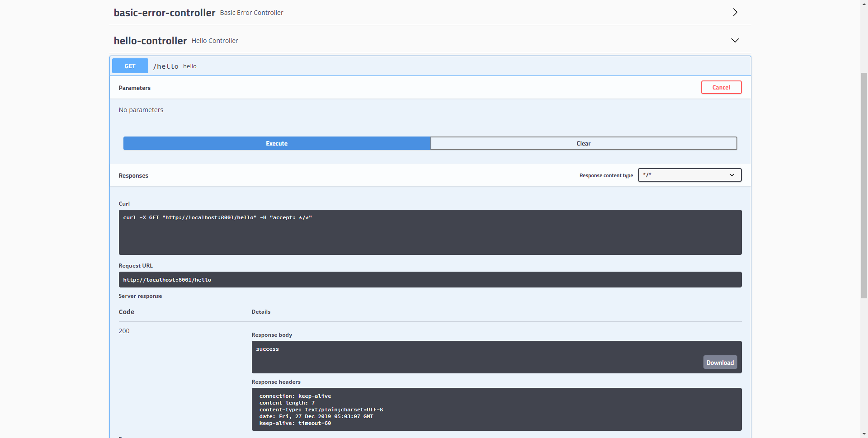Click the date response header line
The height and width of the screenshot is (438, 868).
coord(316,416)
